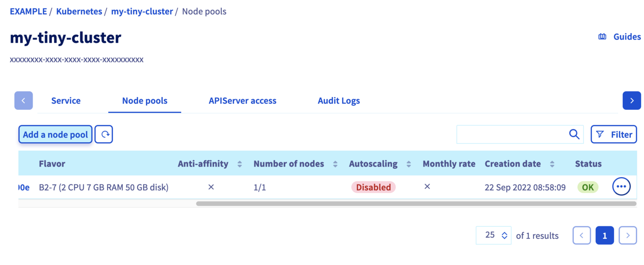The width and height of the screenshot is (644, 265).
Task: Open the node pool actions ellipsis menu
Action: 621,186
